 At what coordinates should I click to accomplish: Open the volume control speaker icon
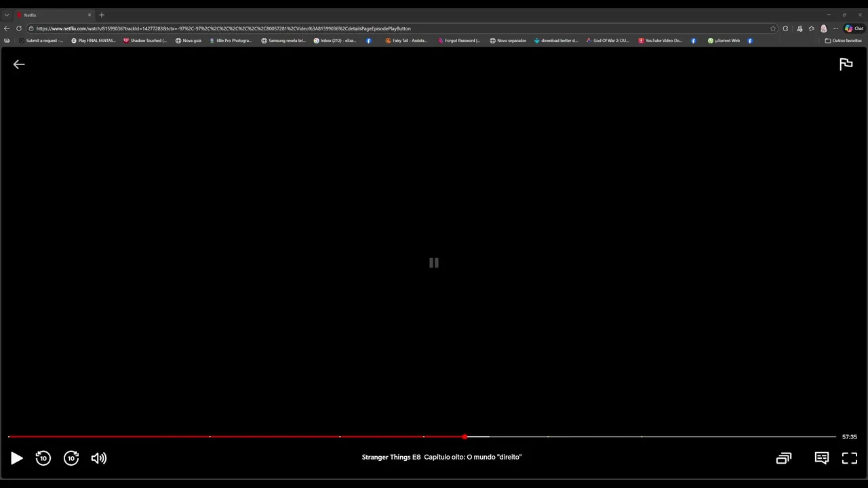(99, 458)
